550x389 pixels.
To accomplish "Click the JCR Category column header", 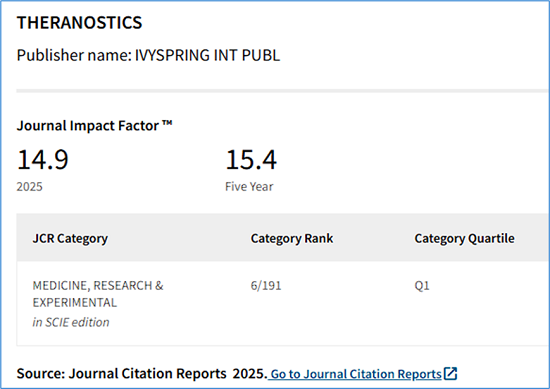I will click(70, 239).
